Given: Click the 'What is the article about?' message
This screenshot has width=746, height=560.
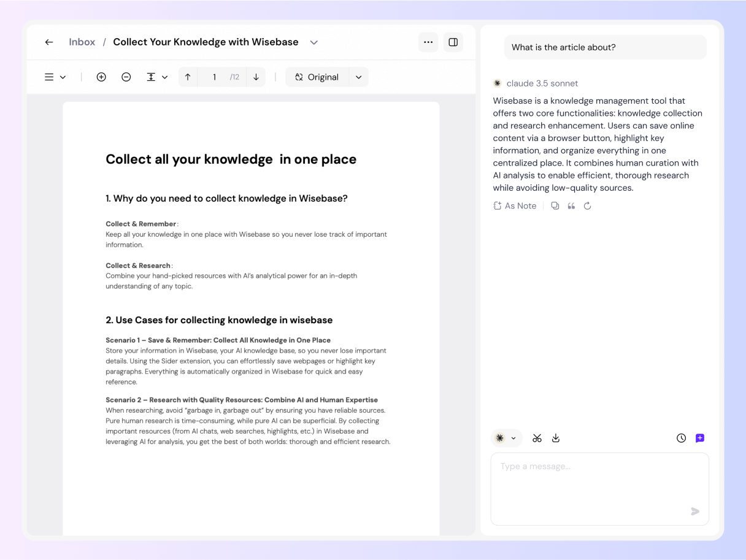Looking at the screenshot, I should tap(606, 47).
